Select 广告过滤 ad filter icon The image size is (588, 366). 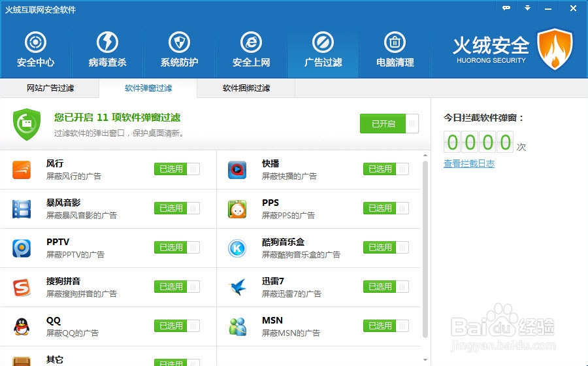point(323,42)
